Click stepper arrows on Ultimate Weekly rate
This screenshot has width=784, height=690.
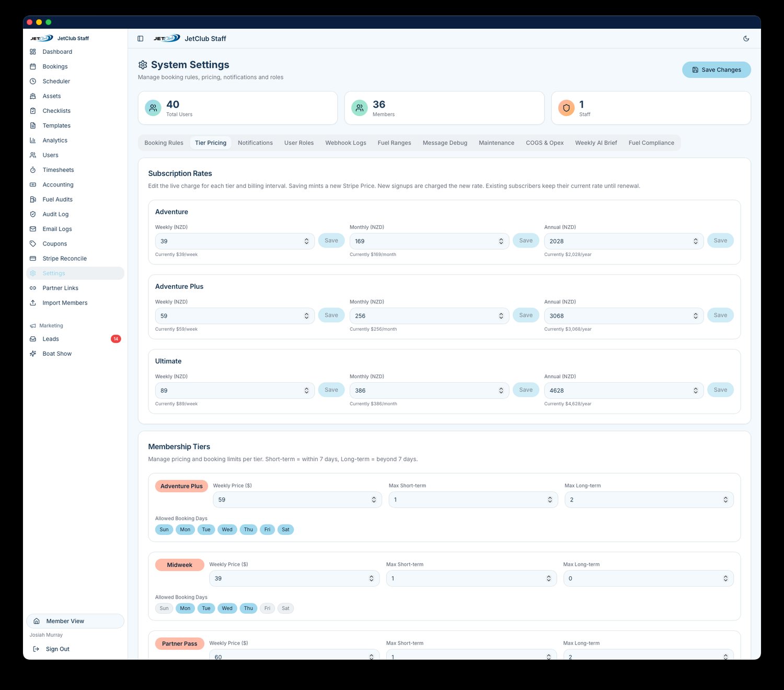[x=306, y=391]
